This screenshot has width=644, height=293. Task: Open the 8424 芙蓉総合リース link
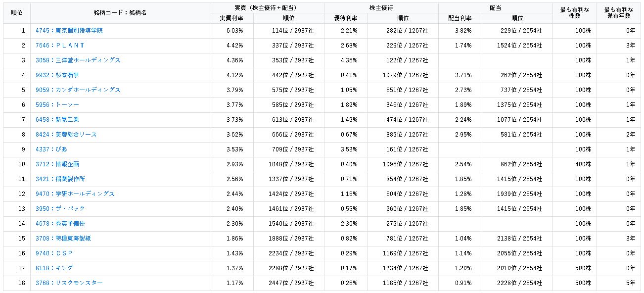coord(66,135)
